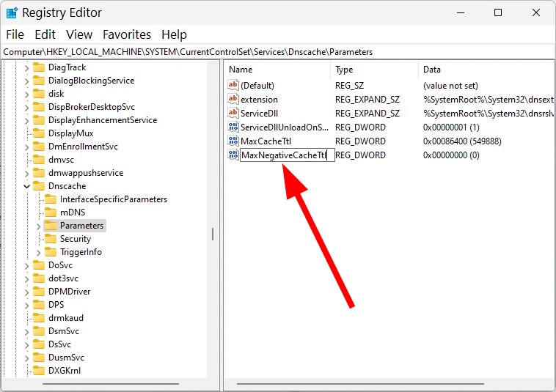Click the ServiceDllUnloadOnStop DWORD icon
556x392 pixels.
coord(233,127)
